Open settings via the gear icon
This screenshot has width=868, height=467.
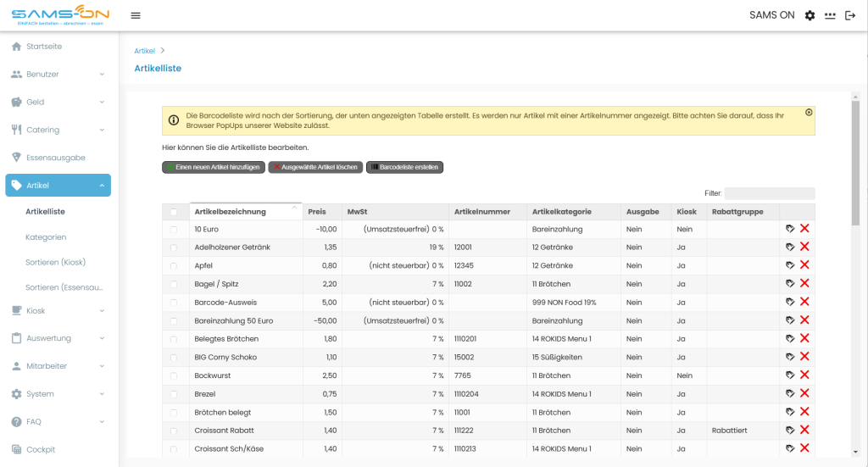(x=810, y=15)
